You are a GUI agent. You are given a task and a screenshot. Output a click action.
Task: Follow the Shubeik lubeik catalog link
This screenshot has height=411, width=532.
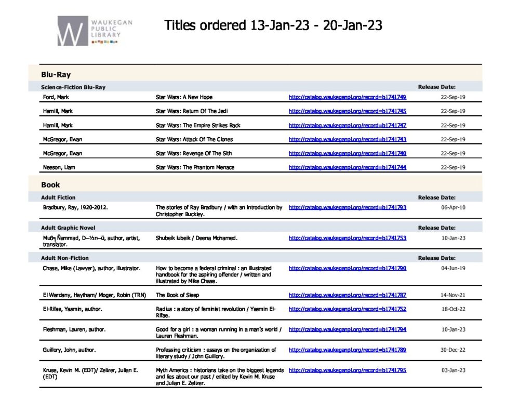347,238
